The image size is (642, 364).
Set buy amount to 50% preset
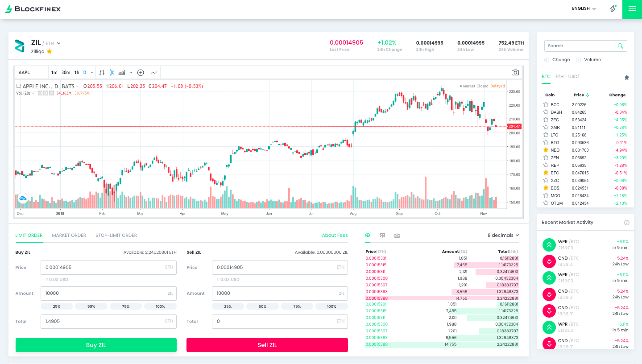[91, 306]
